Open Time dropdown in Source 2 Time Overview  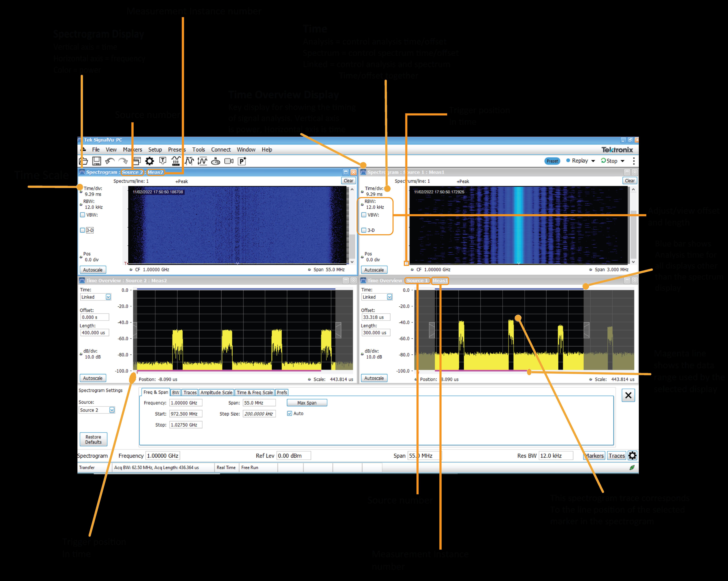click(108, 297)
